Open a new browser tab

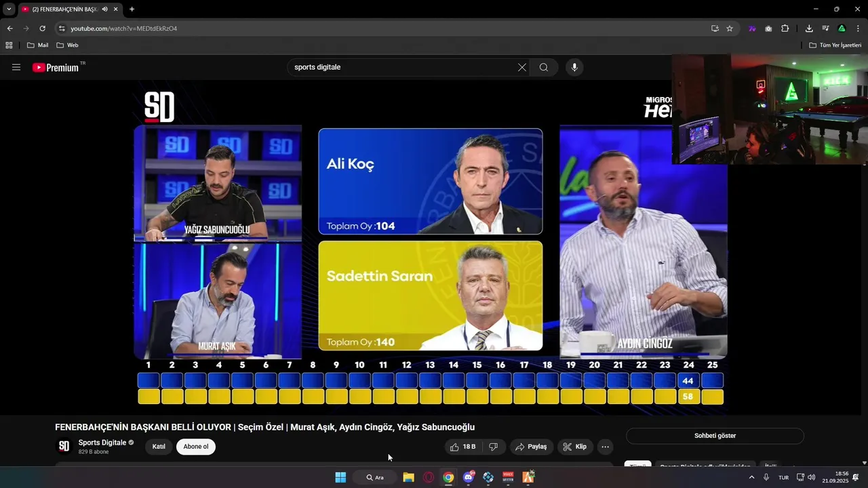[132, 9]
